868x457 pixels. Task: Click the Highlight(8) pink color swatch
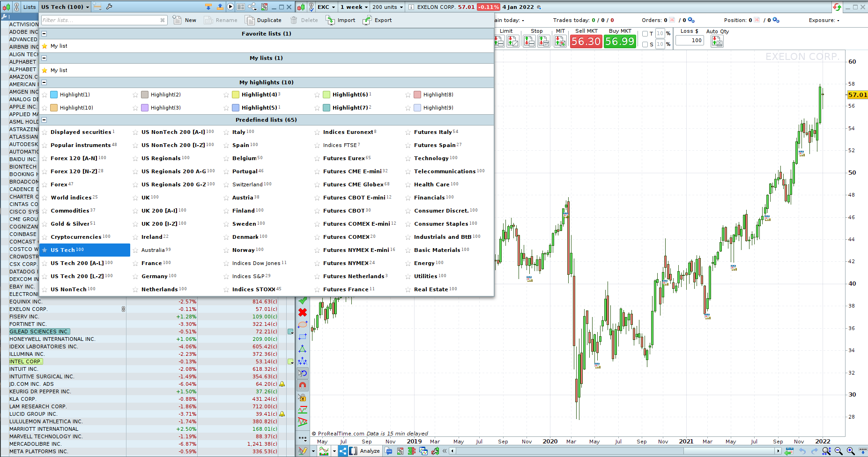pyautogui.click(x=417, y=95)
